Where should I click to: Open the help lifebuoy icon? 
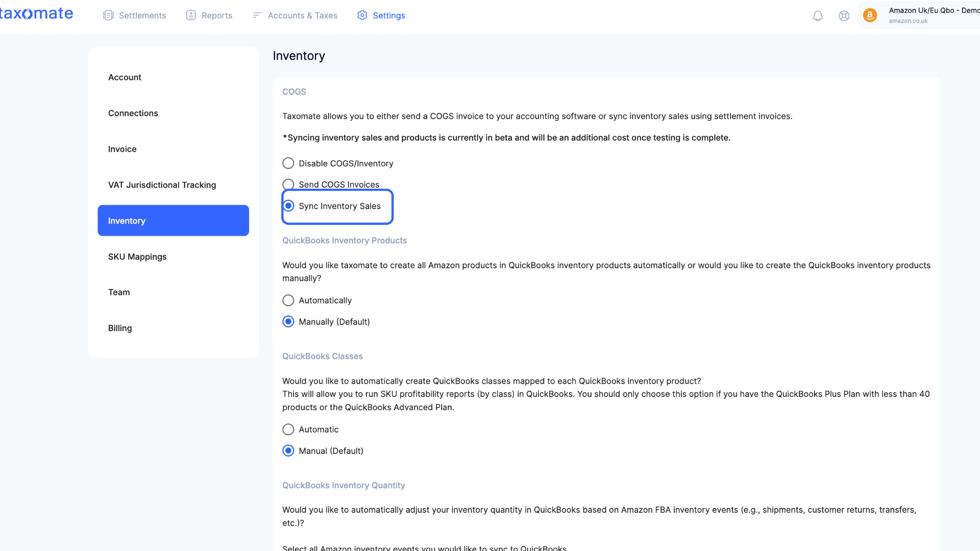click(844, 16)
